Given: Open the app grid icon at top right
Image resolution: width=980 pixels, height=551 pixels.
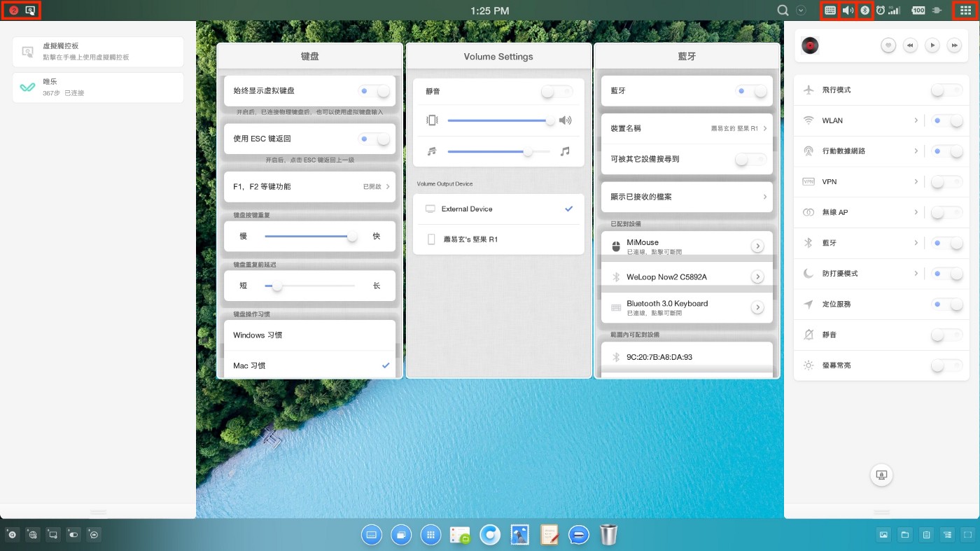Looking at the screenshot, I should coord(965,11).
